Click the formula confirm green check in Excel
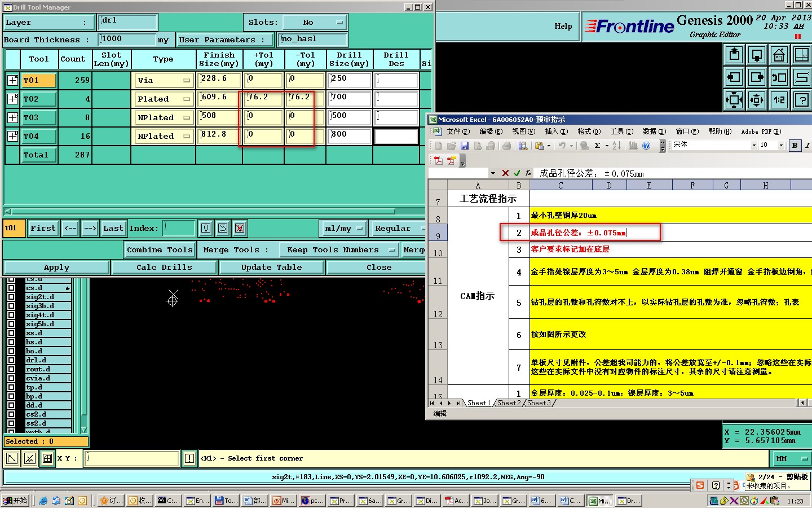This screenshot has width=812, height=508. click(x=517, y=173)
